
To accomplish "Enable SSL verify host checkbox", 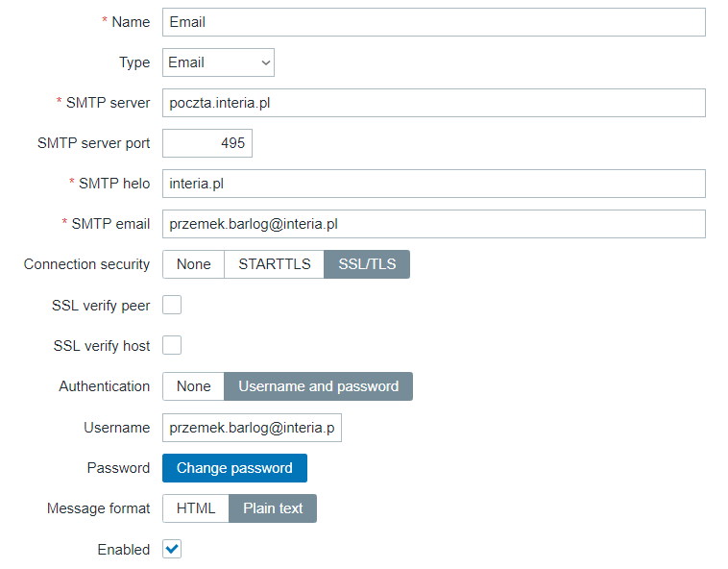I will tap(172, 346).
